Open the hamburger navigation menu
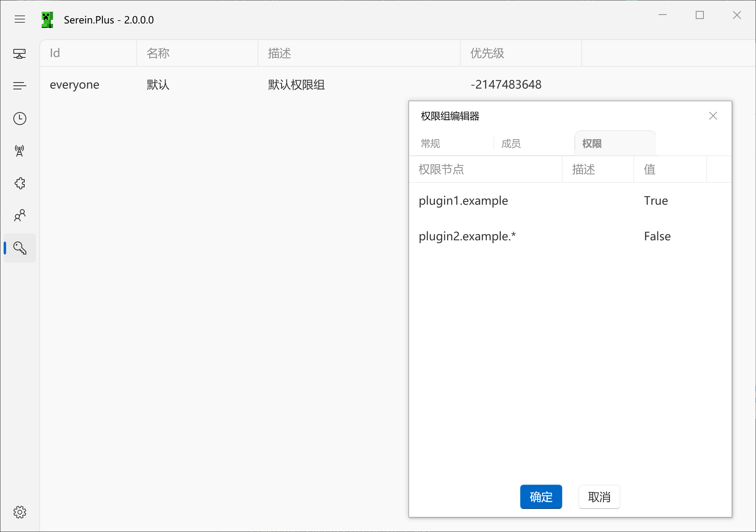This screenshot has width=756, height=532. click(20, 19)
